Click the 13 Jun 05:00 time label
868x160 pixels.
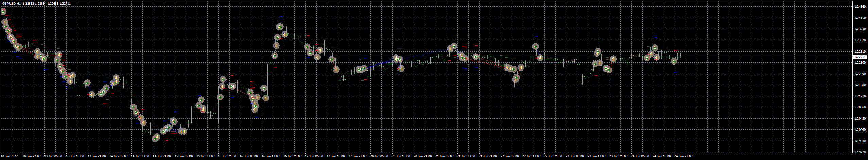click(53, 157)
